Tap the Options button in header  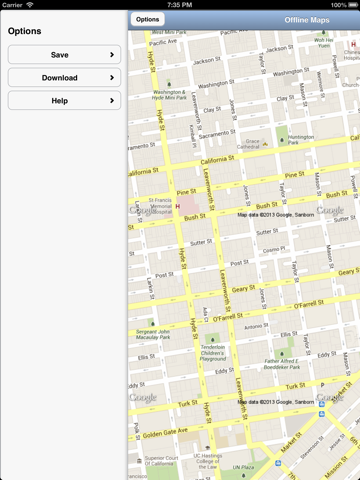pyautogui.click(x=147, y=20)
